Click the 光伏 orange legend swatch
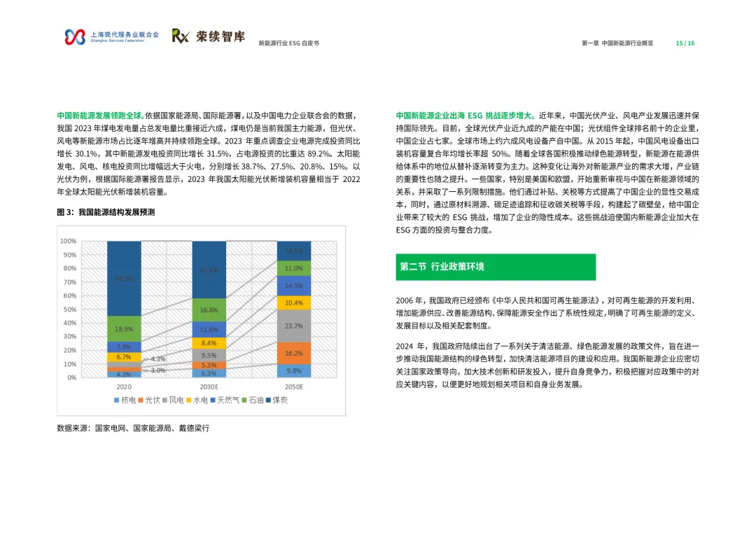This screenshot has height=535, width=756. pyautogui.click(x=140, y=401)
